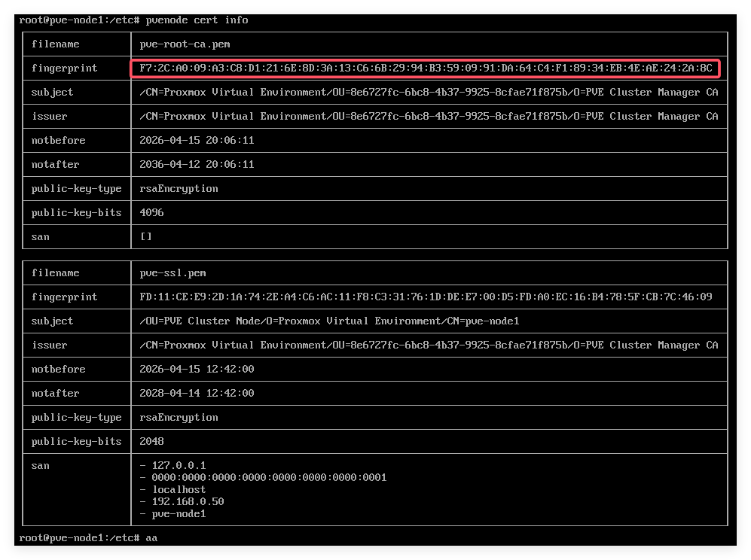Image resolution: width=751 pixels, height=560 pixels.
Task: Click the 'filename' label in pve-ssl table
Action: pyautogui.click(x=55, y=272)
